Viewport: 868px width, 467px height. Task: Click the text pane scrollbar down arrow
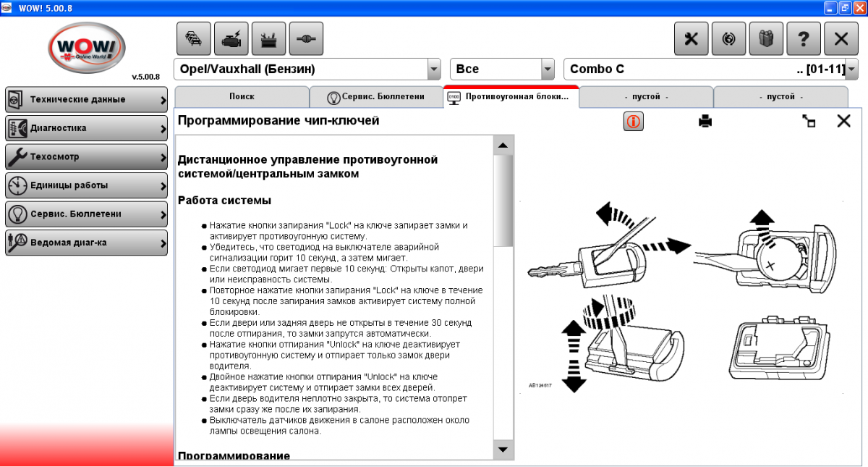pyautogui.click(x=503, y=450)
